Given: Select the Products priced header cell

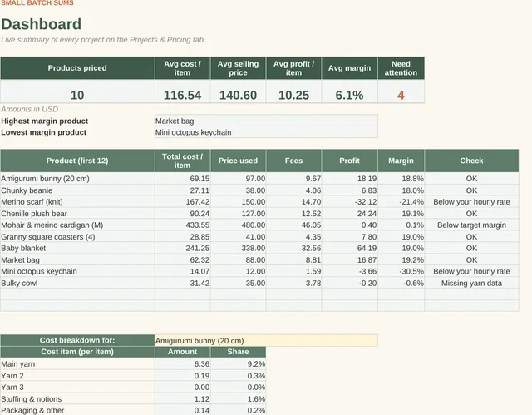Looking at the screenshot, I should 77,68.
